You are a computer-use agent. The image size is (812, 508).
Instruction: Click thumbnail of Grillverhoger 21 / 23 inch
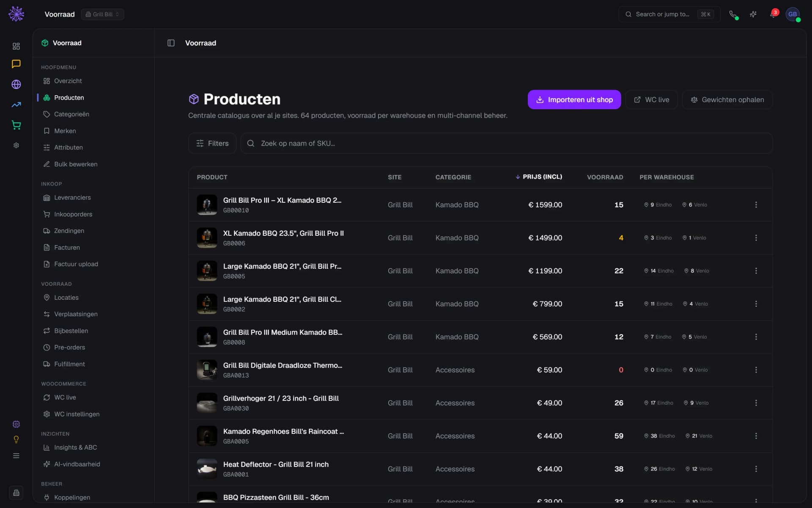pyautogui.click(x=207, y=403)
